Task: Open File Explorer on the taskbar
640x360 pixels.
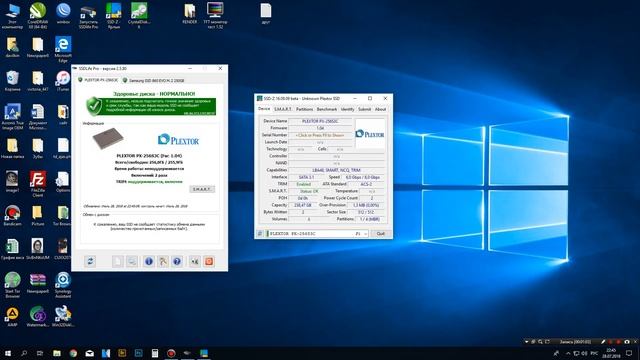Action: tap(57, 353)
